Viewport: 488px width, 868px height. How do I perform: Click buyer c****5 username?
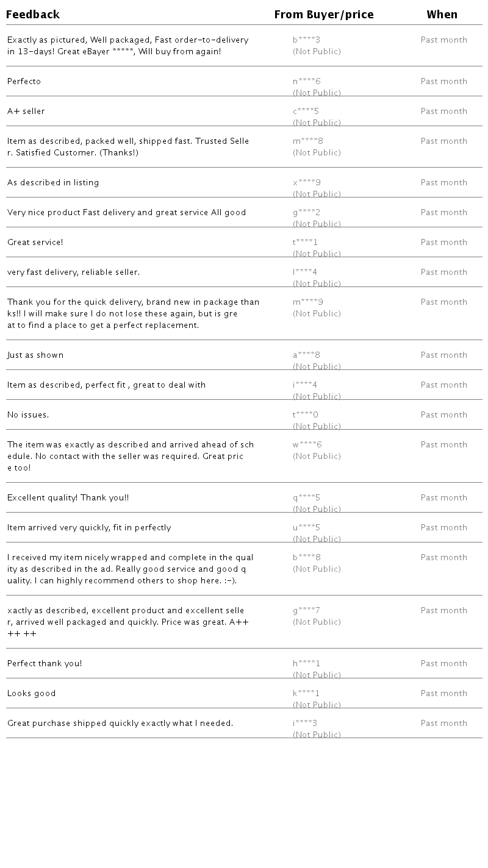[x=306, y=112]
